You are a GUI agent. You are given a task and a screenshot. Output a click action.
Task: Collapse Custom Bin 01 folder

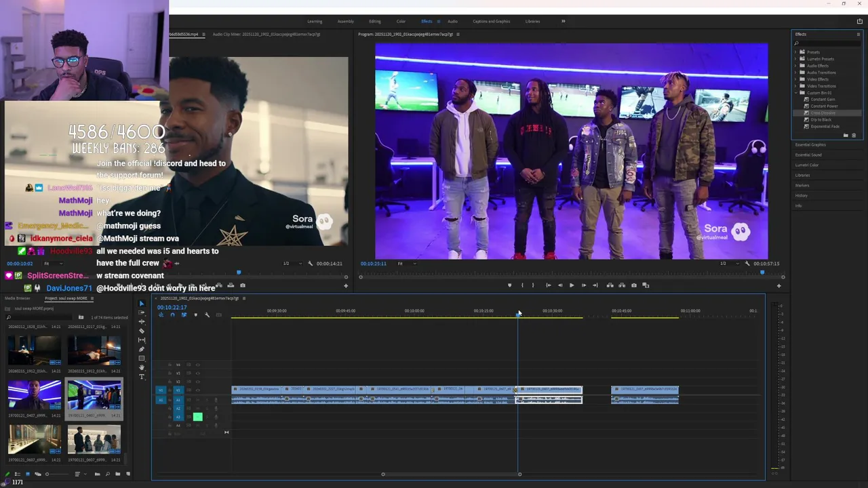coord(795,93)
